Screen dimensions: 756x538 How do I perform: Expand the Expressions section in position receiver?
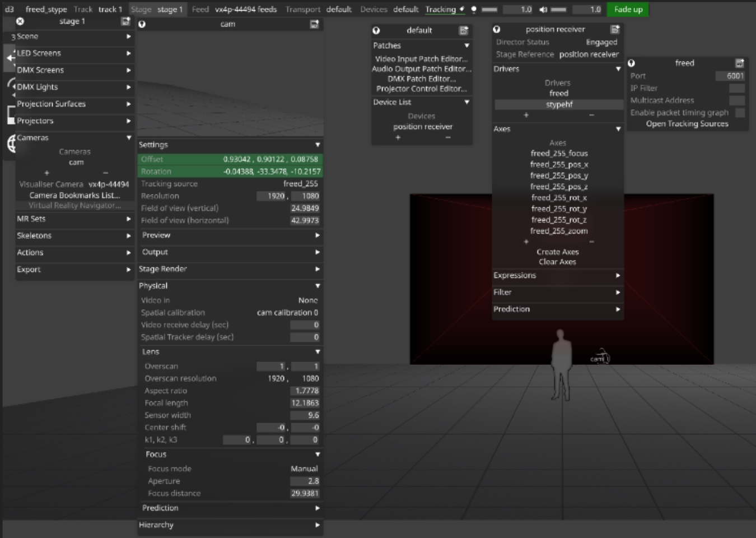point(558,276)
